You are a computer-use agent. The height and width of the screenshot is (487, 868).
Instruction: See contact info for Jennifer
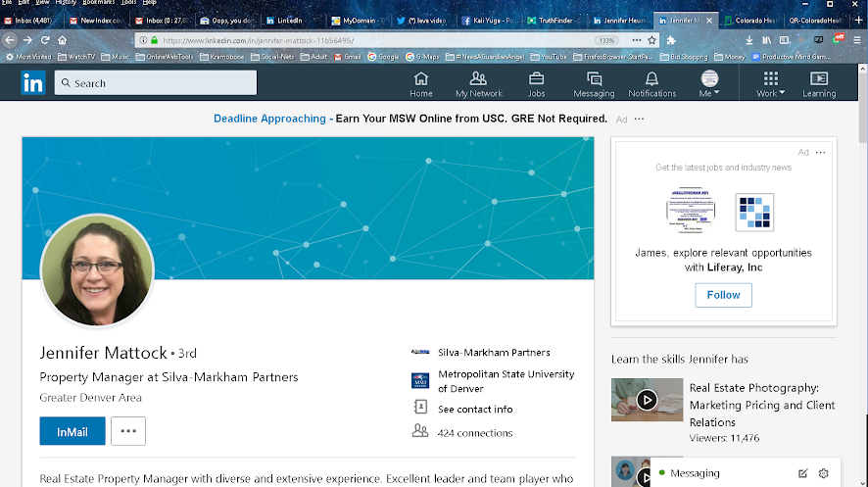(x=475, y=409)
